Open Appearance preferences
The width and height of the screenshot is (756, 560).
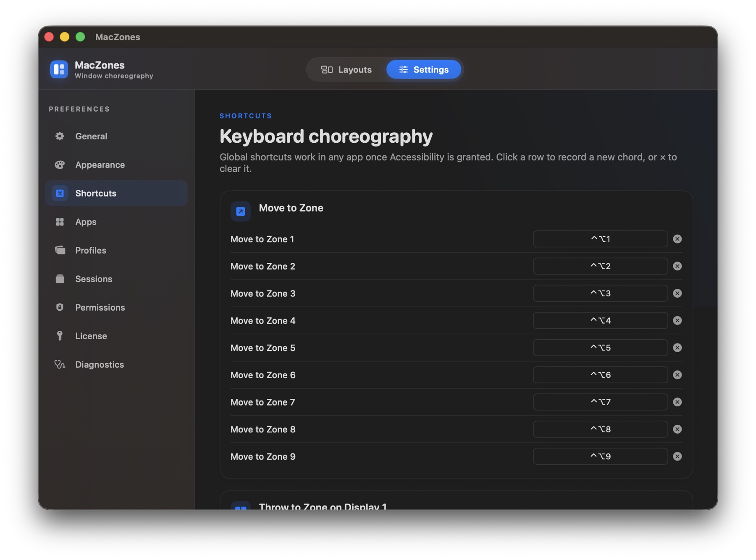click(116, 165)
